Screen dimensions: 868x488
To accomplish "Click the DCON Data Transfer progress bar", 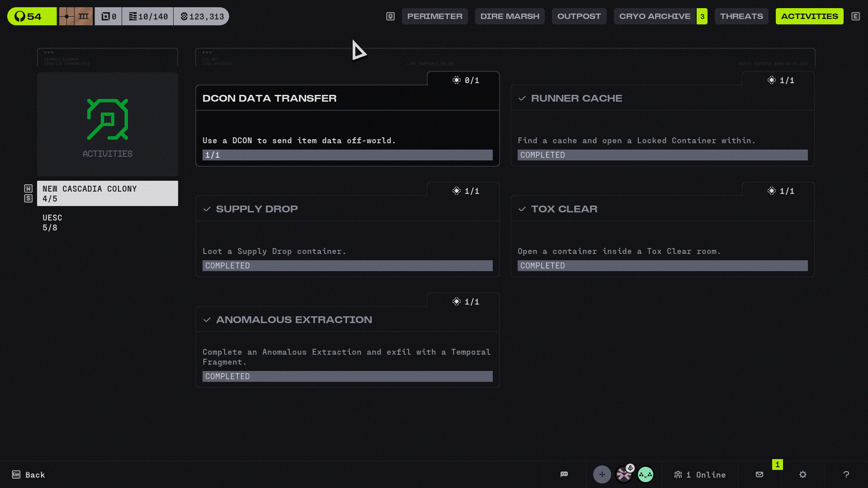I will pos(347,155).
